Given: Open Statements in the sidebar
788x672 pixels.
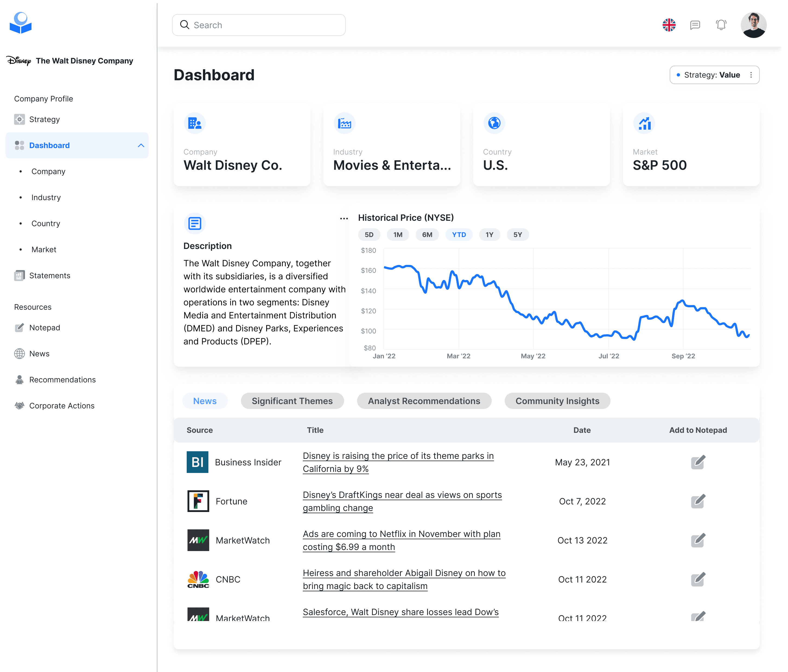Looking at the screenshot, I should [x=50, y=276].
